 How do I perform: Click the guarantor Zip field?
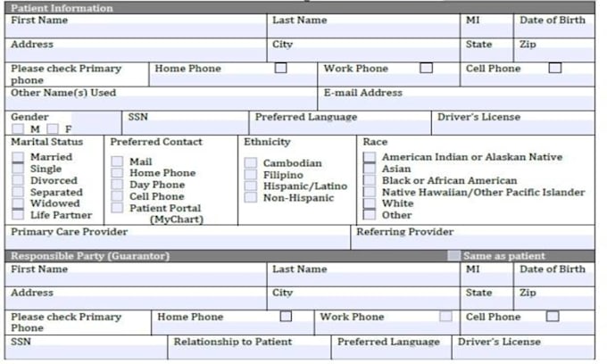[554, 298]
